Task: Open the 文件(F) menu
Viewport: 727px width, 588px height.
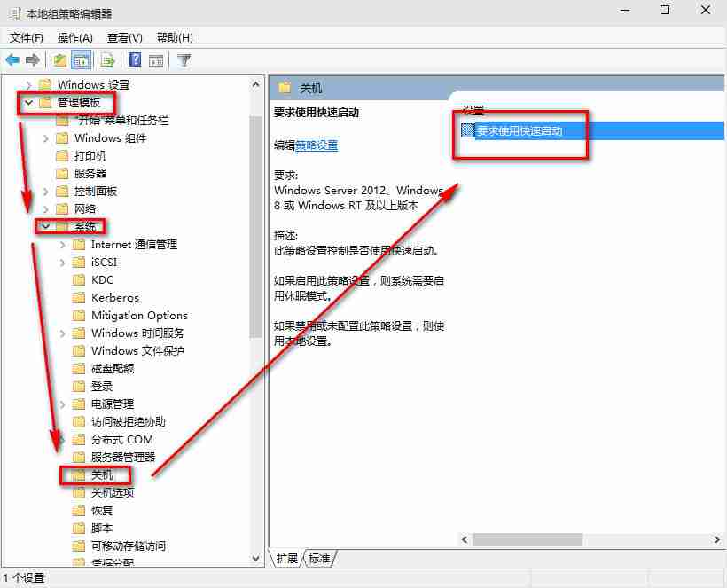Action: click(26, 37)
